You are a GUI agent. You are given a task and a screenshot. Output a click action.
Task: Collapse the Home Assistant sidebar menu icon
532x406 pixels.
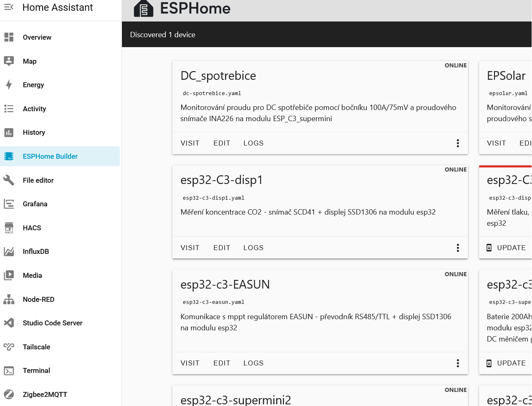9,7
